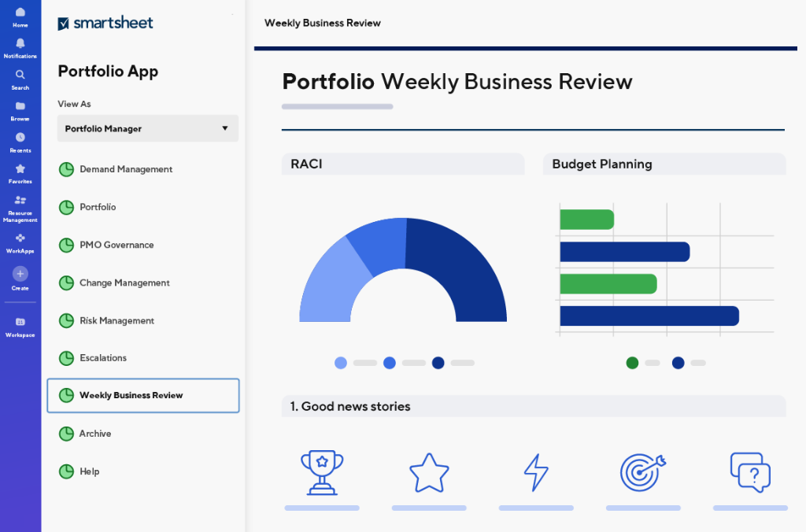806x532 pixels.
Task: Click the trophy icon under Good news
Action: (x=322, y=473)
